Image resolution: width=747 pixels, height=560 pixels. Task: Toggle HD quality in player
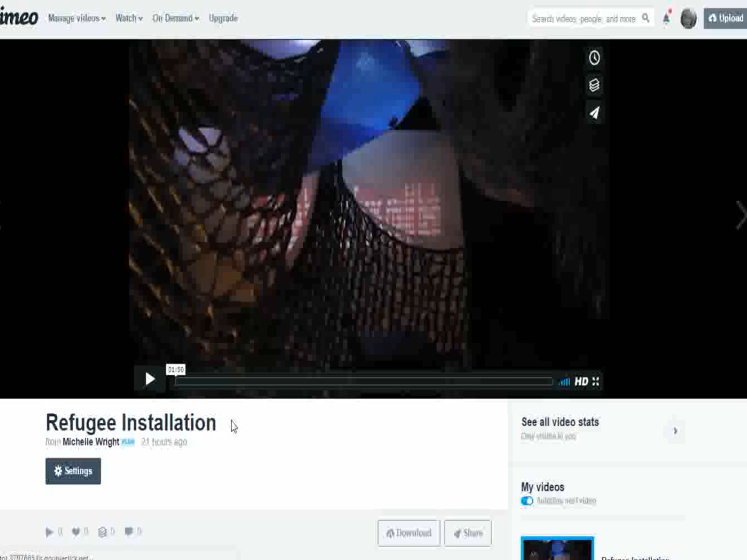[x=581, y=382]
